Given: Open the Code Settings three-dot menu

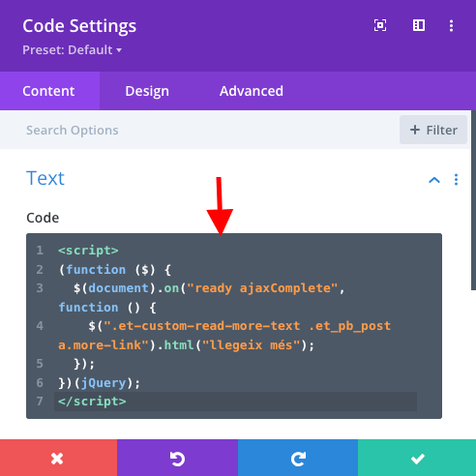Looking at the screenshot, I should click(451, 25).
